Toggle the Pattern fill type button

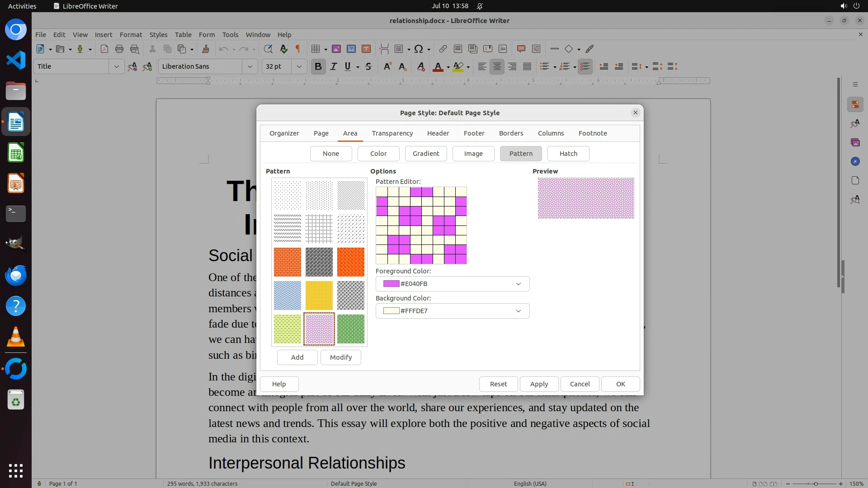[521, 154]
